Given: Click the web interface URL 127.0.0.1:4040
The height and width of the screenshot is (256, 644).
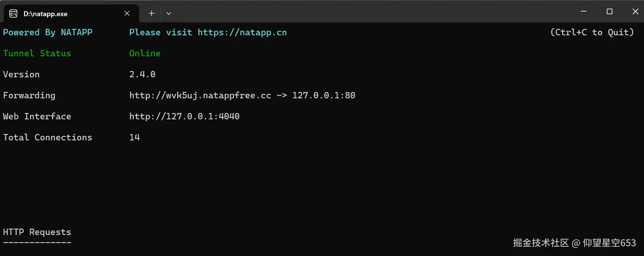Looking at the screenshot, I should click(x=184, y=117).
